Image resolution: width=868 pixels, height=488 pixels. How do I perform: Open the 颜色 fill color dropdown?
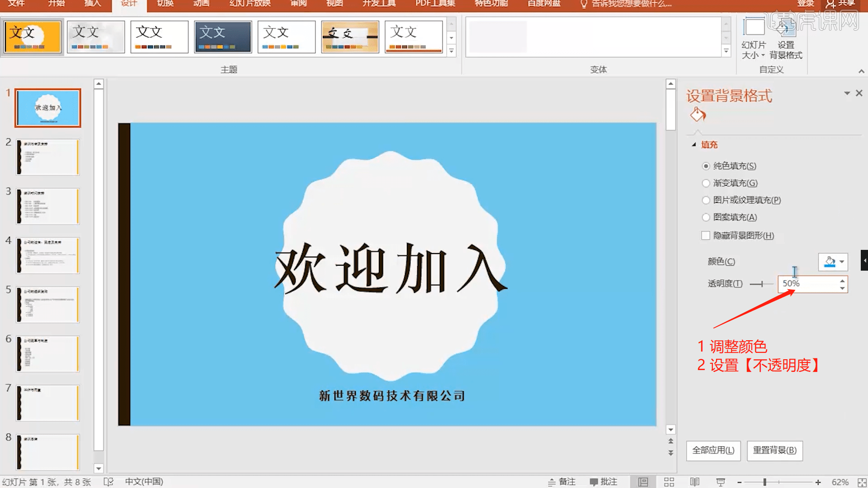pos(833,262)
